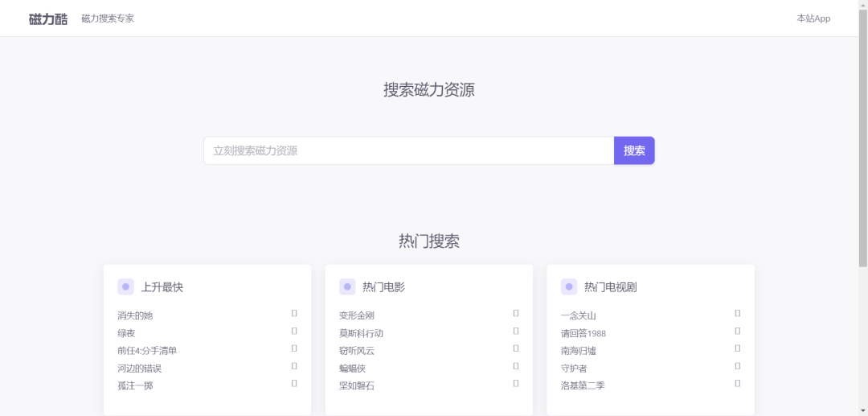868x416 pixels.
Task: Click the scrollbar up arrow
Action: (863, 5)
